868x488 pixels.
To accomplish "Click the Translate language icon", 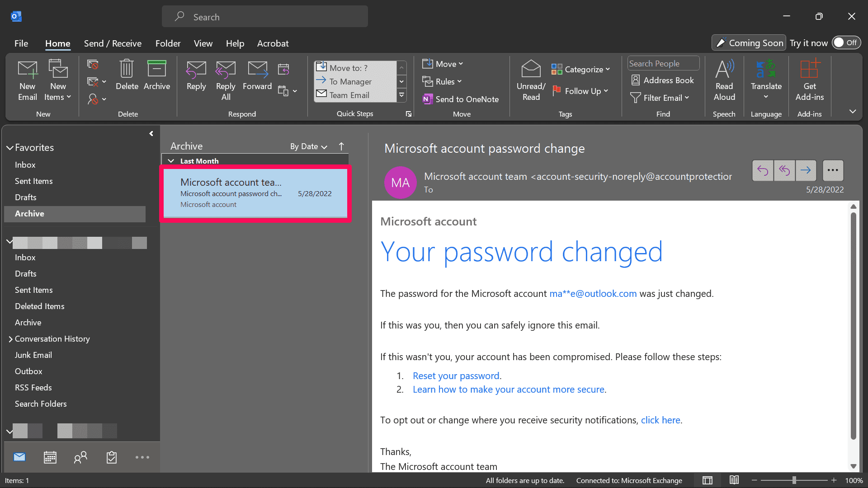I will point(766,69).
